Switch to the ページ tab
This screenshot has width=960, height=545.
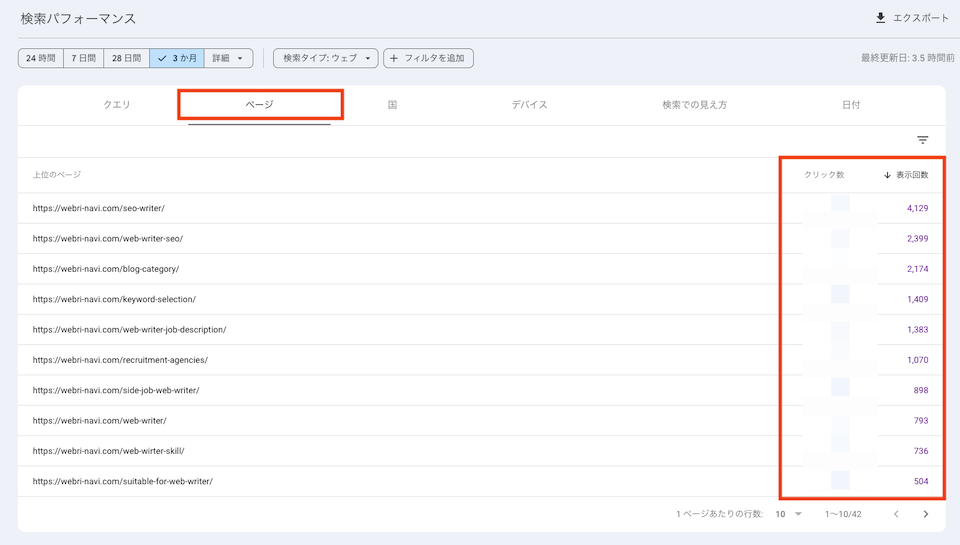260,105
